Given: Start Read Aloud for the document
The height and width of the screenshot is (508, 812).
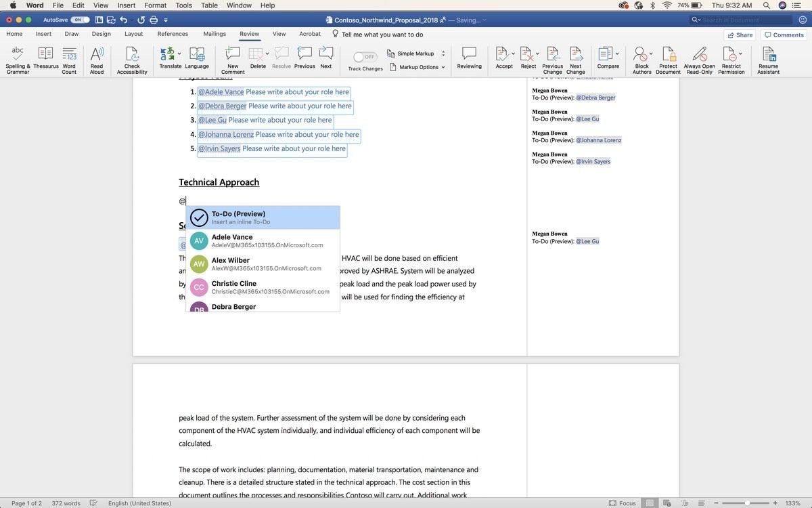Looking at the screenshot, I should click(97, 59).
